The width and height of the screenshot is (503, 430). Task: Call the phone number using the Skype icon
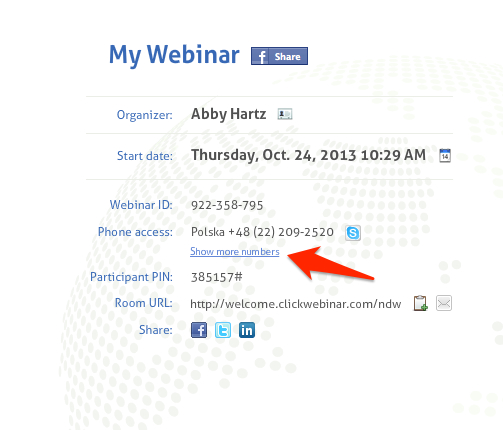(x=353, y=233)
